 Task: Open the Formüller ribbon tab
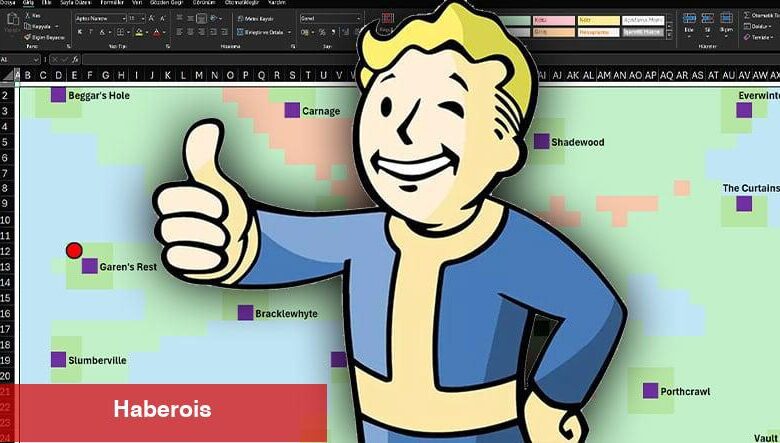[x=112, y=2]
